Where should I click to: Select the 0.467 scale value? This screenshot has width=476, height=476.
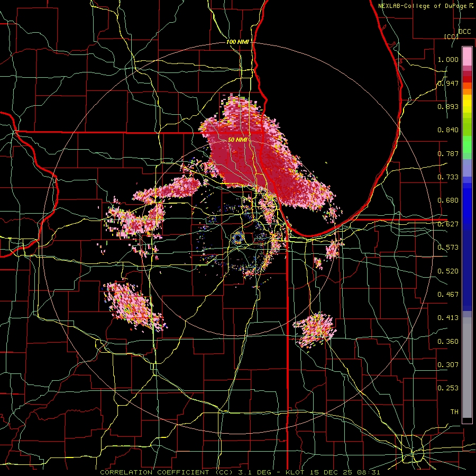(x=448, y=295)
